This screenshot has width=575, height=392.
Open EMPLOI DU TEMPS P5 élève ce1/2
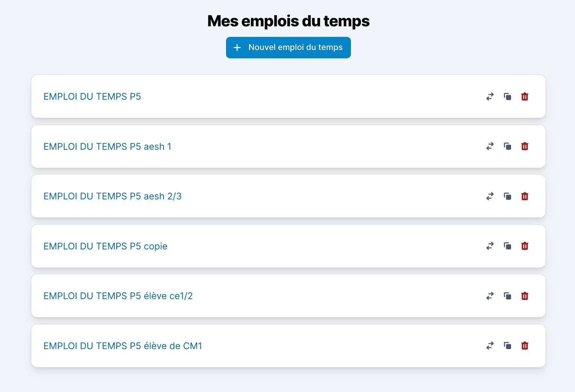pyautogui.click(x=118, y=296)
